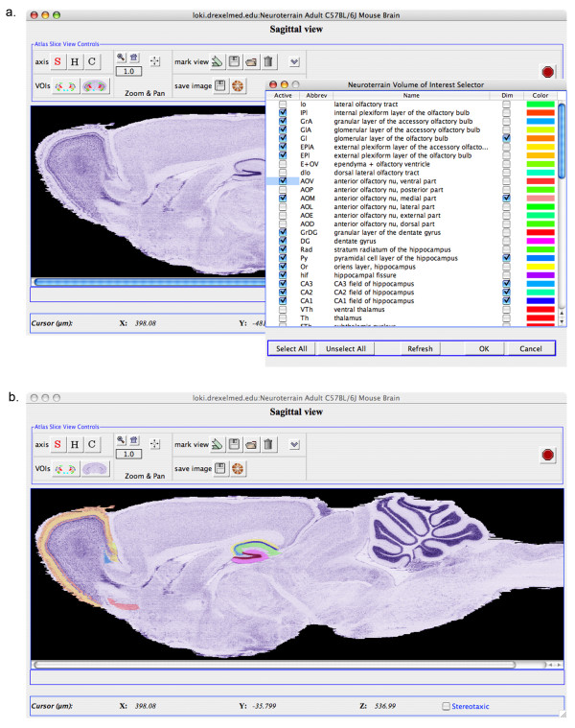The image size is (575, 728).
Task: Select the zoom magnifier tool in panel b
Action: 121,438
